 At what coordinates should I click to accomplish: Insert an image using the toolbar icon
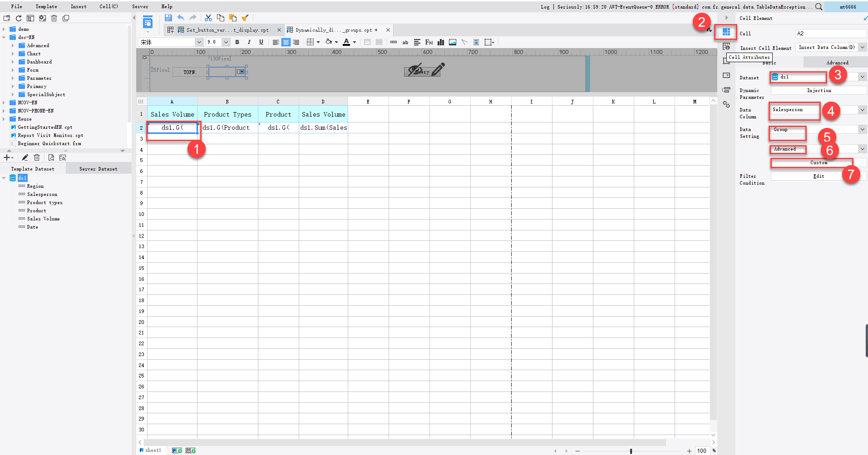point(452,42)
